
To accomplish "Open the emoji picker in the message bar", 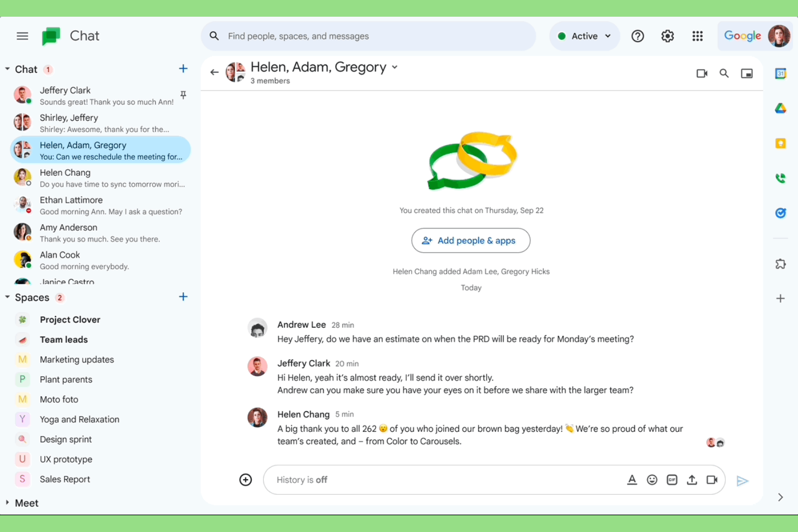I will (652, 480).
